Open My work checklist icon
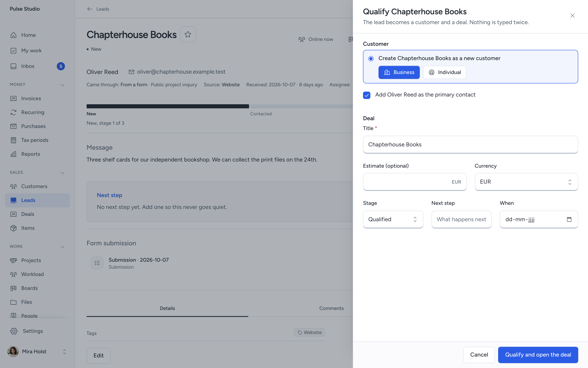This screenshot has width=588, height=368. (x=13, y=51)
